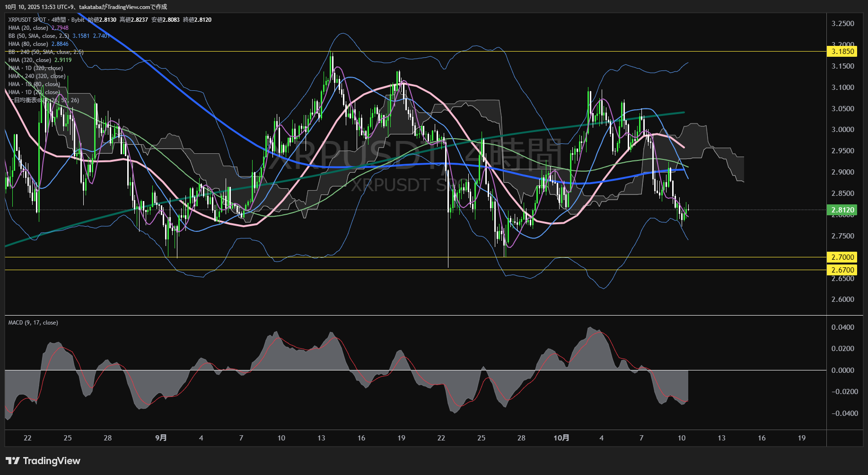868x475 pixels.
Task: Click the green 2.8120 current price tag
Action: pos(842,210)
